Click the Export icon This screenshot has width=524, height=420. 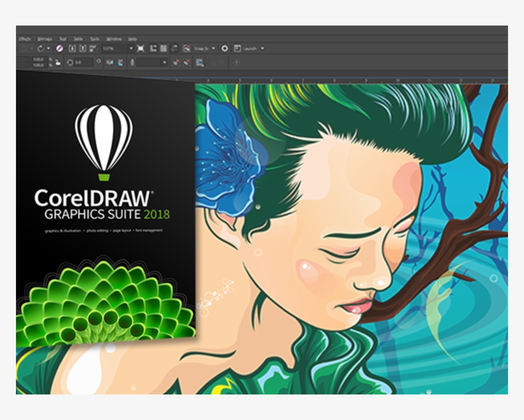click(82, 47)
